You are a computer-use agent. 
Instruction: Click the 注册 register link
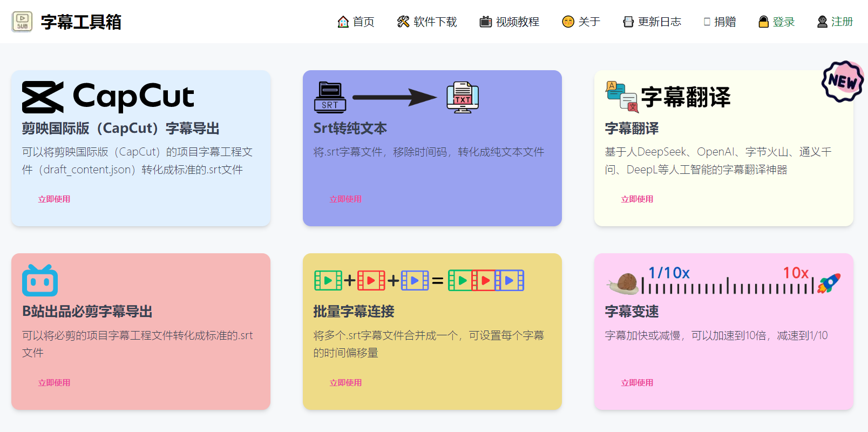pos(835,22)
